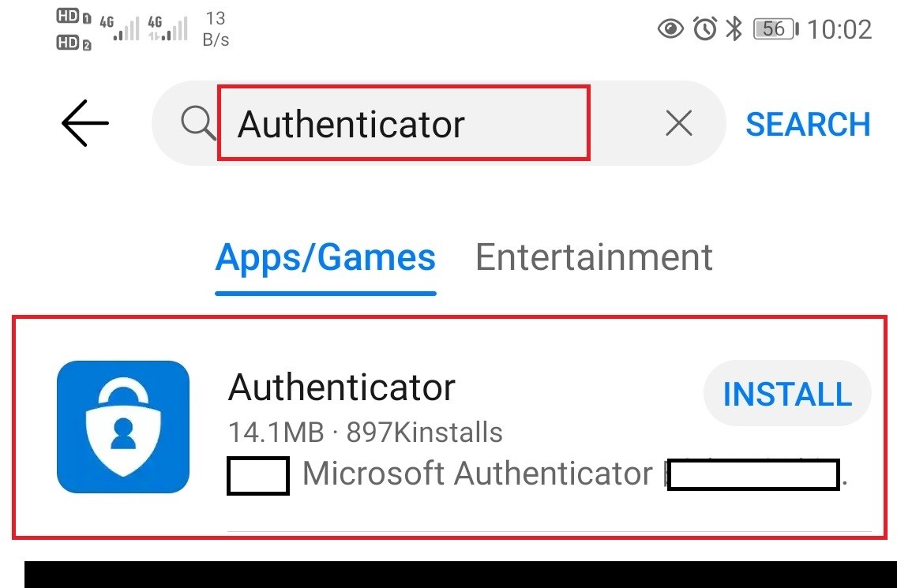
Task: Open the Authenticator app title
Action: (x=342, y=388)
